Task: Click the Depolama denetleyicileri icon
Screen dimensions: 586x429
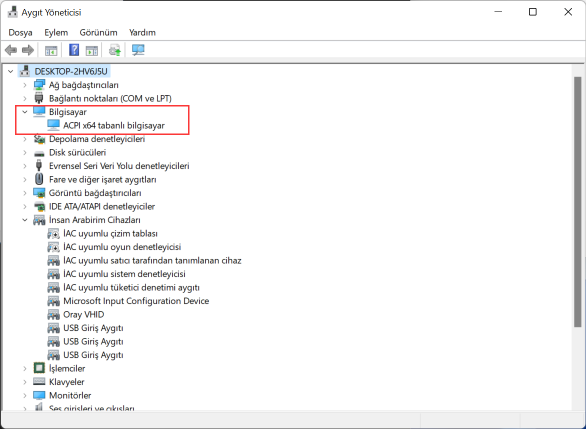Action: pos(39,139)
